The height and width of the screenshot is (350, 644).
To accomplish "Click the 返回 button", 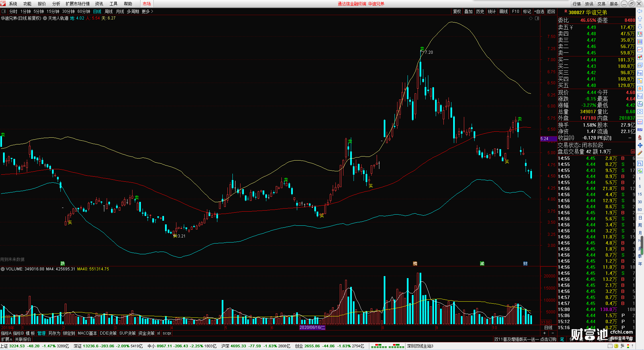I will [551, 11].
